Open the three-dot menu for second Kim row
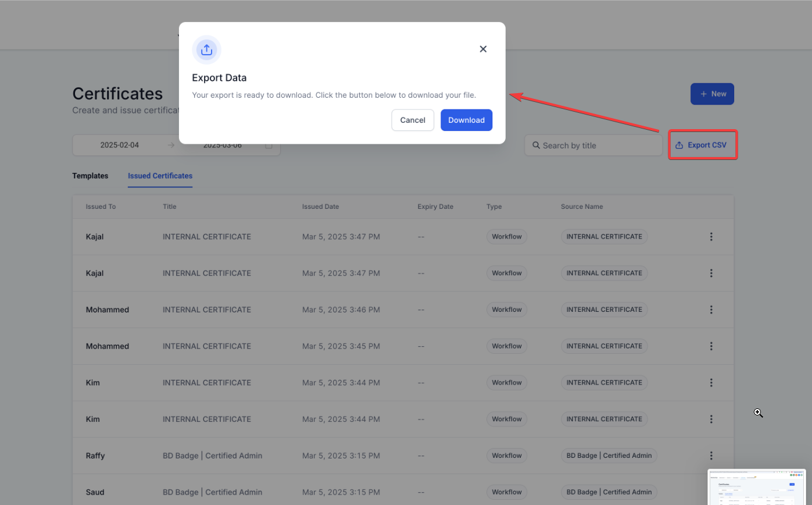 (x=711, y=419)
